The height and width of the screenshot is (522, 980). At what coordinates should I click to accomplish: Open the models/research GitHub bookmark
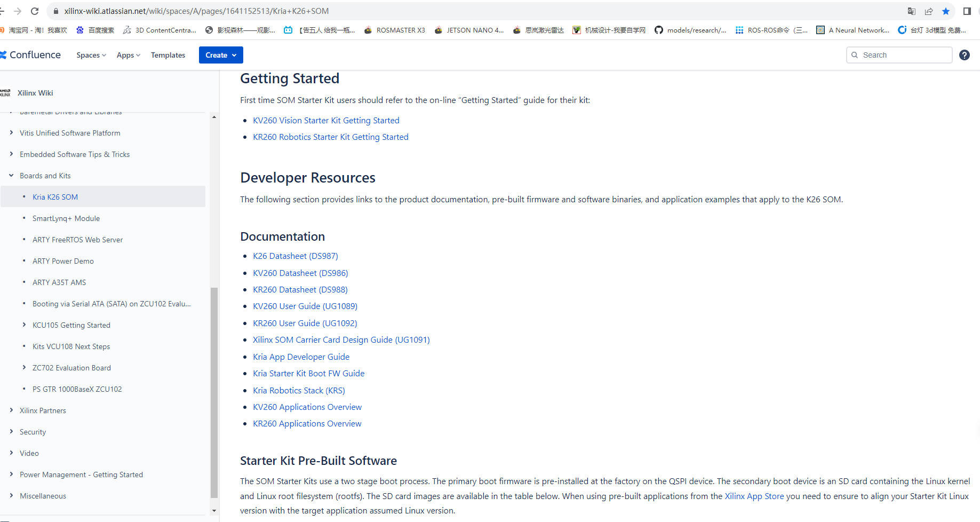pyautogui.click(x=690, y=30)
